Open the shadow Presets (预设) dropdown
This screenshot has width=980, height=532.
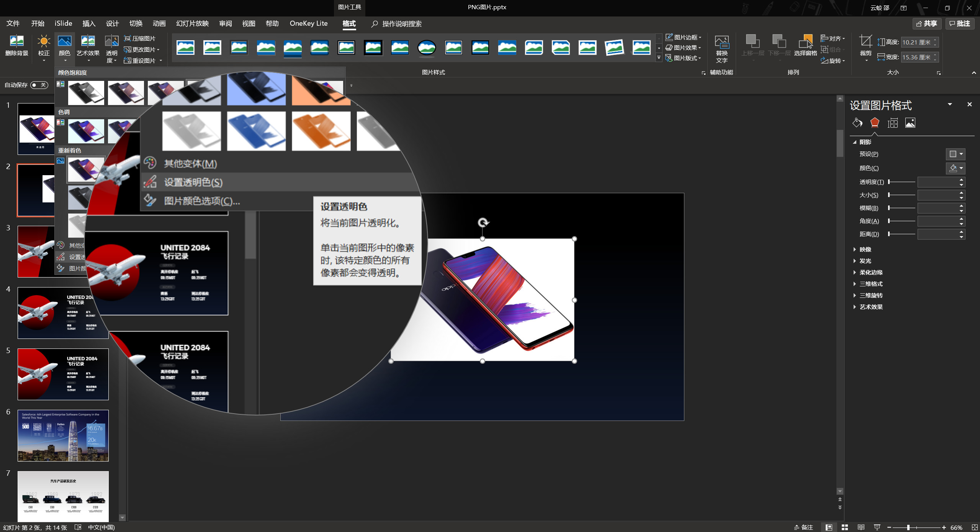(x=955, y=154)
